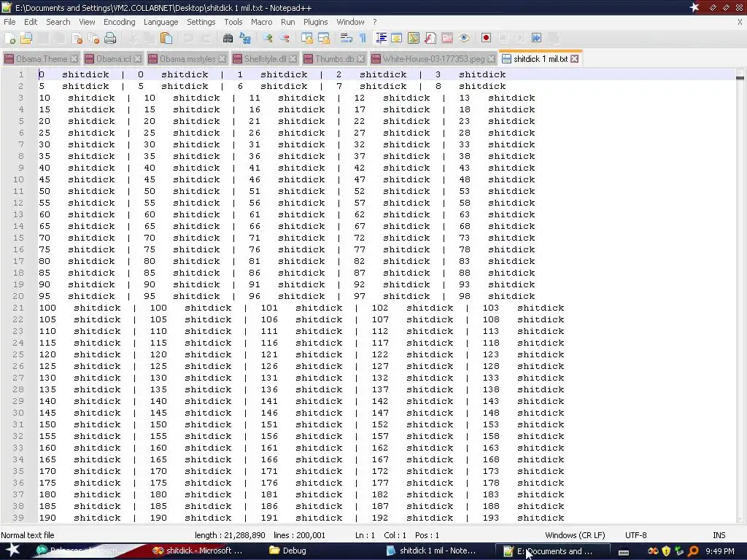Click the Zoom In toolbar icon
Screen dimensions: 747x560
(x=267, y=38)
